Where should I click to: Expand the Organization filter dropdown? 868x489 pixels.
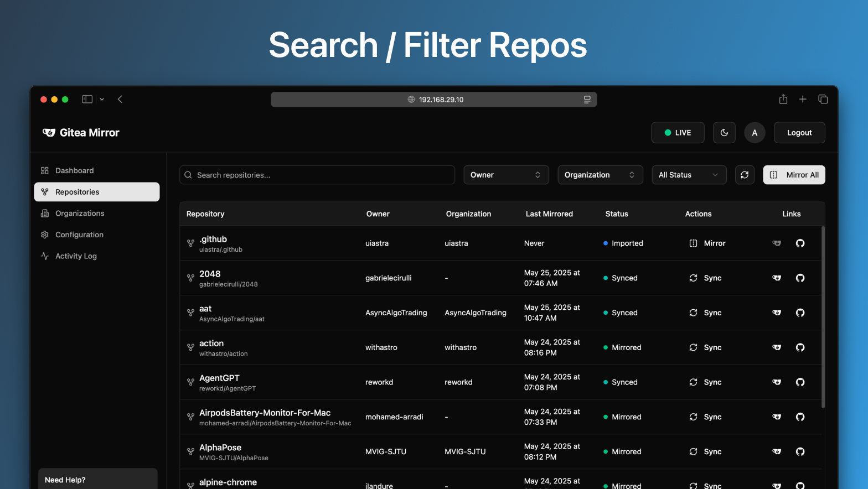600,175
